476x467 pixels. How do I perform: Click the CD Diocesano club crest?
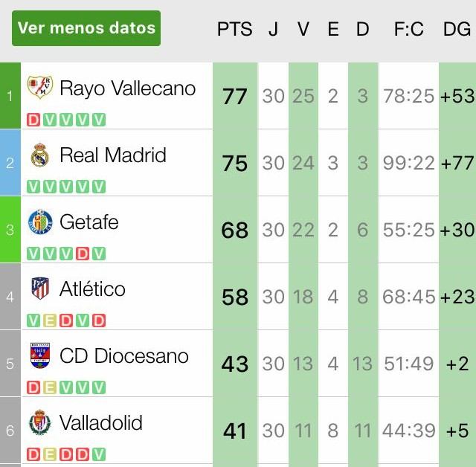pyautogui.click(x=39, y=355)
